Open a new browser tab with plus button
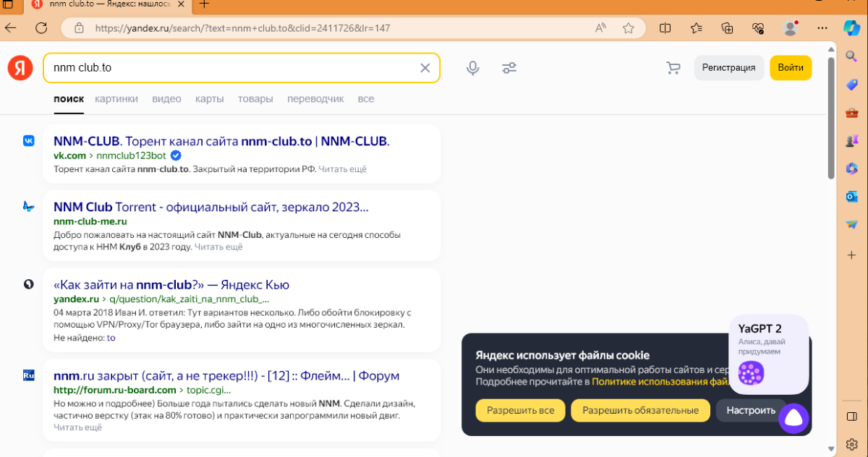 pos(205,4)
